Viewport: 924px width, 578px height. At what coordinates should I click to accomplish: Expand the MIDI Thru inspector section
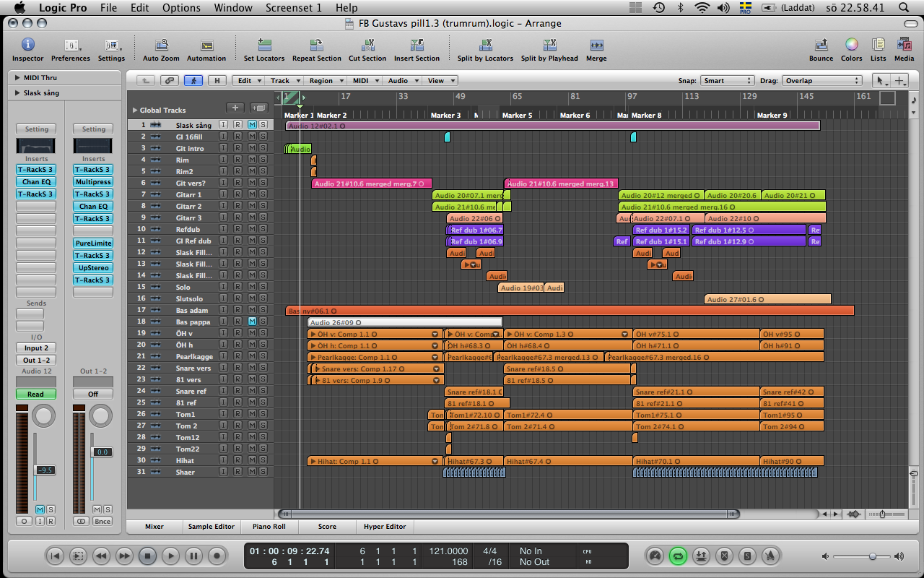pyautogui.click(x=17, y=78)
